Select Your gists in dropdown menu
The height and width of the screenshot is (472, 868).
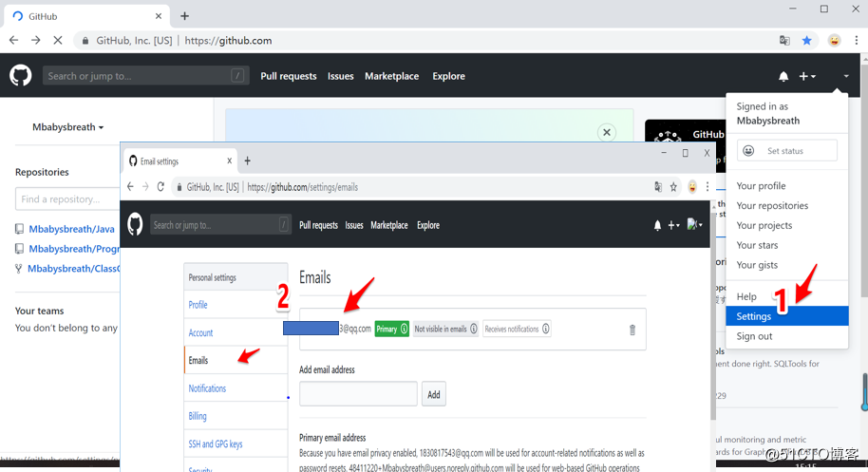click(757, 265)
